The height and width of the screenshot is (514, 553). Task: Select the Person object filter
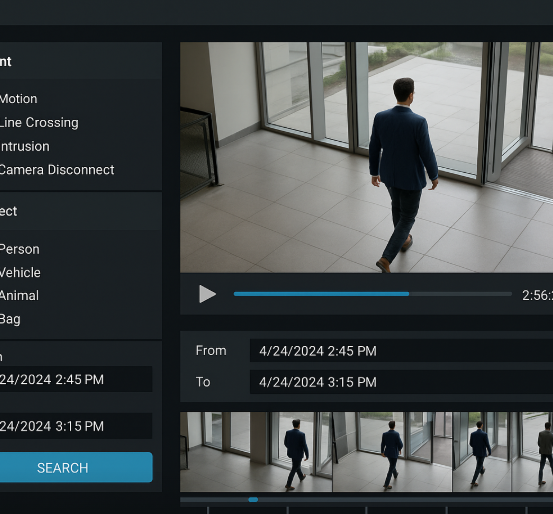click(x=19, y=249)
